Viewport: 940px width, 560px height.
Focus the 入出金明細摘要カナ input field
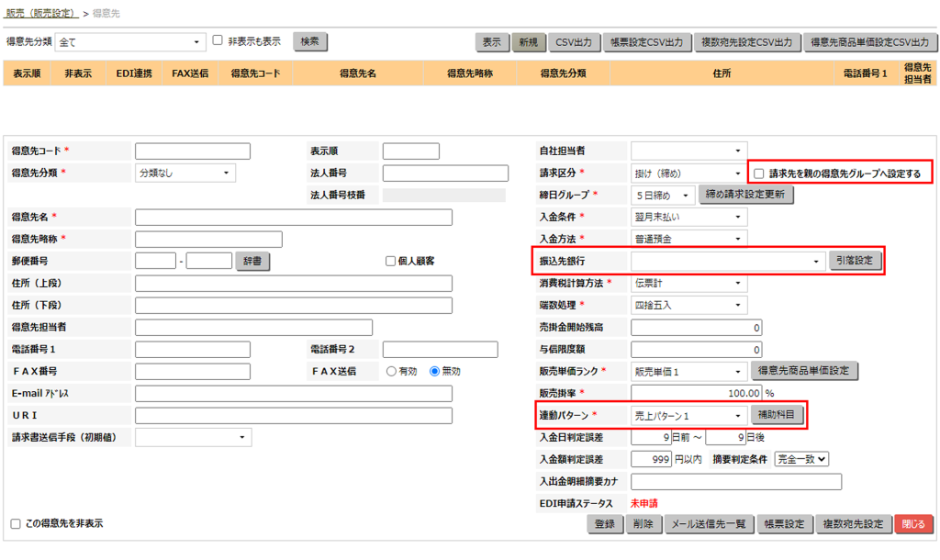736,481
